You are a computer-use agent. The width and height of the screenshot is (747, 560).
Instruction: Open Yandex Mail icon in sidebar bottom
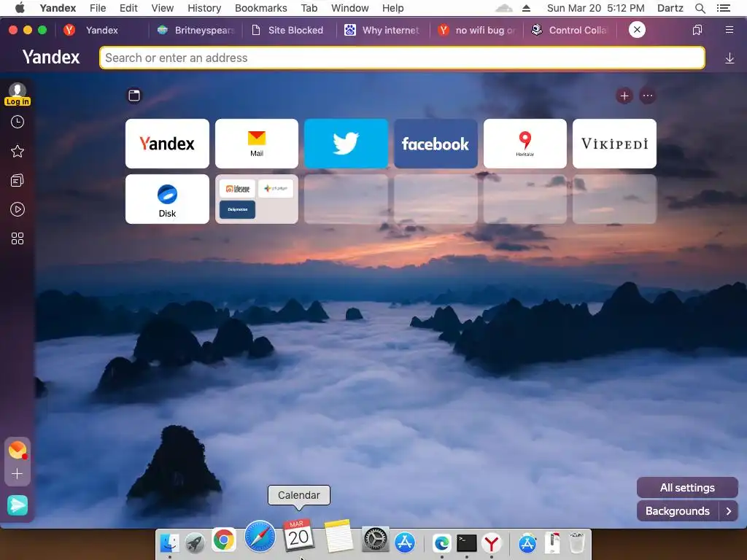point(18,450)
